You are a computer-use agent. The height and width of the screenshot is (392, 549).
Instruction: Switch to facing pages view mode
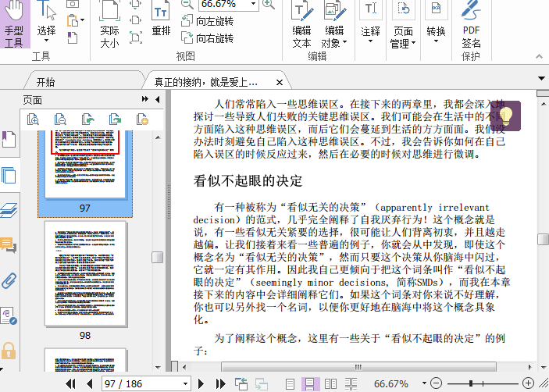click(x=330, y=383)
